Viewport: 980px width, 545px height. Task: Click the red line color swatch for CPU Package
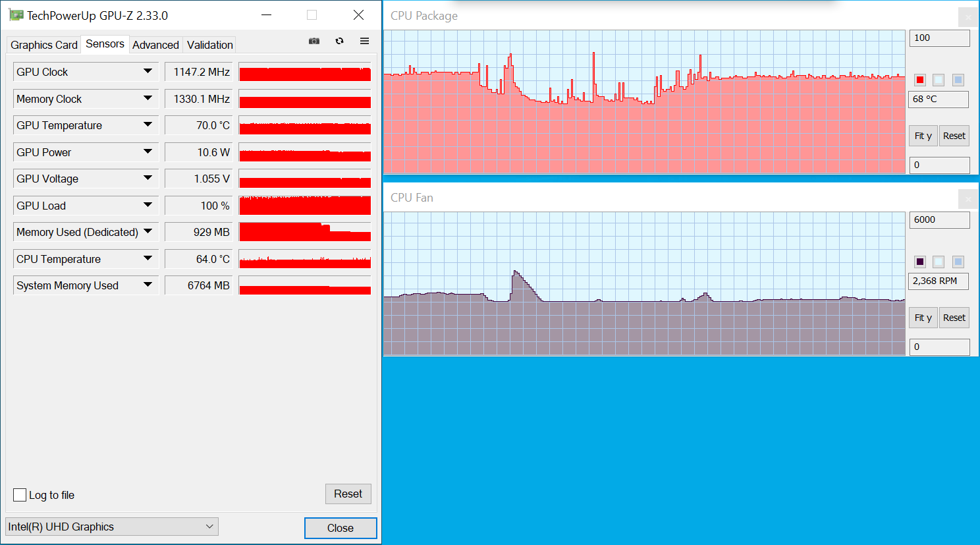click(x=920, y=80)
